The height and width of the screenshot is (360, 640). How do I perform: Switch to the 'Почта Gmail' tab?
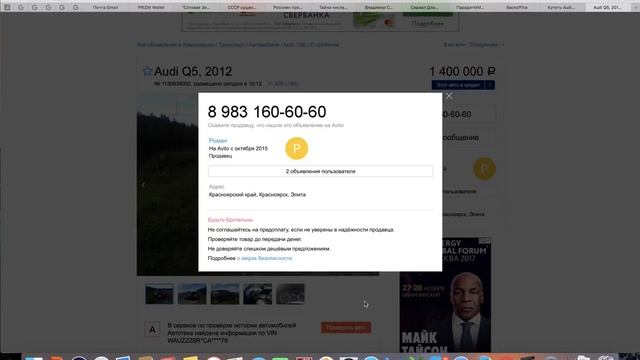click(x=105, y=7)
